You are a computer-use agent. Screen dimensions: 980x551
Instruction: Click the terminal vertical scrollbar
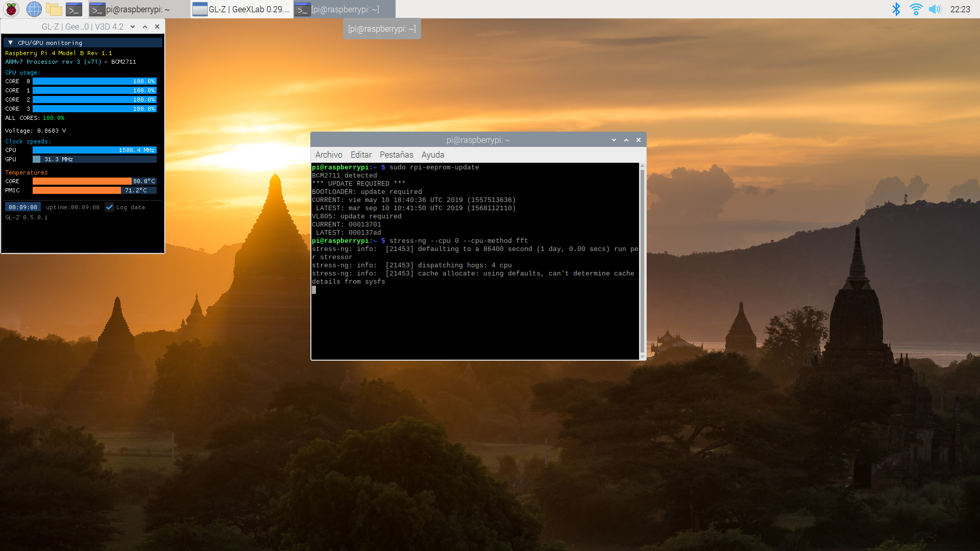pos(642,260)
